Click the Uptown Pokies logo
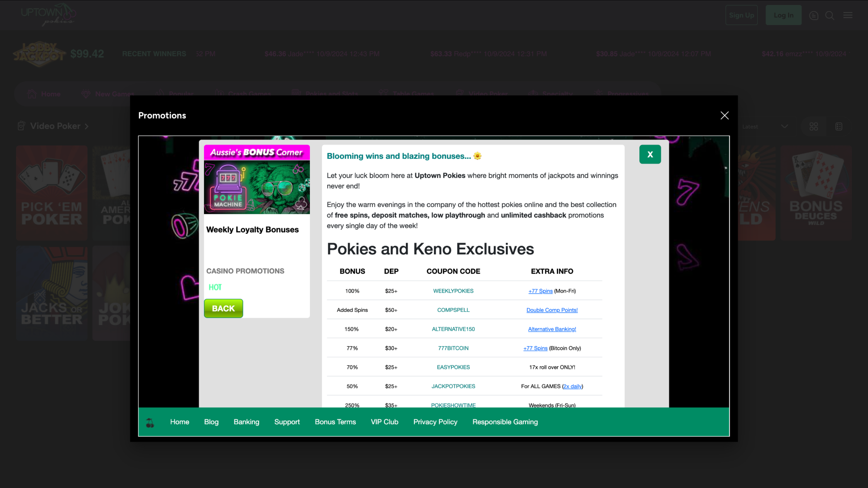 [x=48, y=15]
